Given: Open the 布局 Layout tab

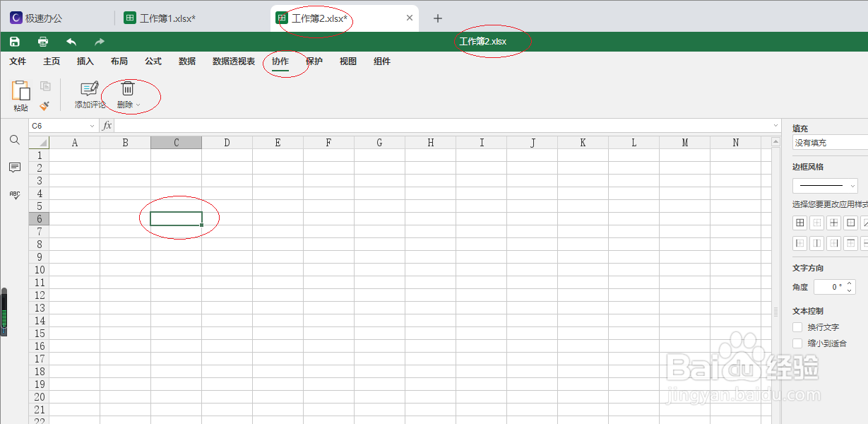Looking at the screenshot, I should (x=119, y=61).
